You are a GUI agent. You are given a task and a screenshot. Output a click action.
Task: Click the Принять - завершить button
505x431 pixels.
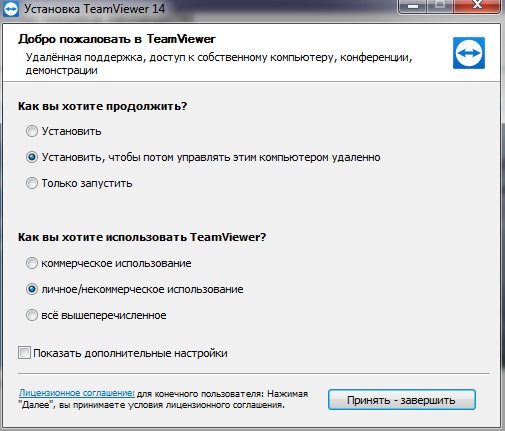[x=402, y=400]
